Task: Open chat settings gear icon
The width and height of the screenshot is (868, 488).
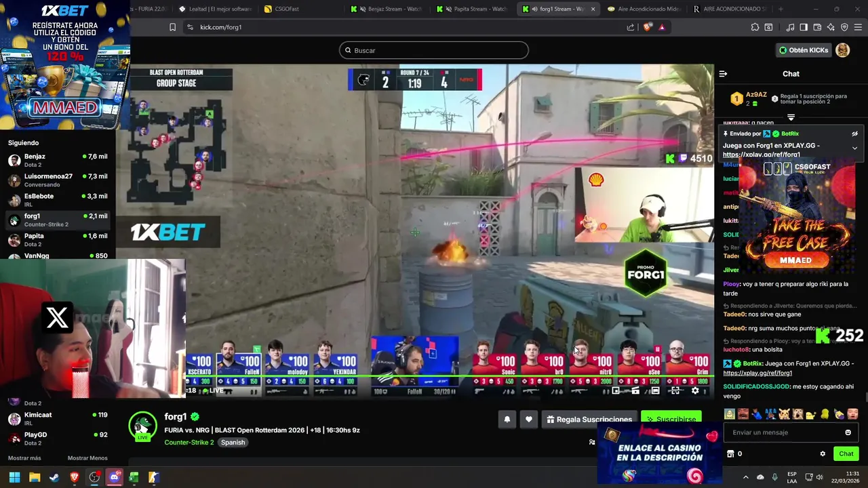Action: click(x=823, y=454)
